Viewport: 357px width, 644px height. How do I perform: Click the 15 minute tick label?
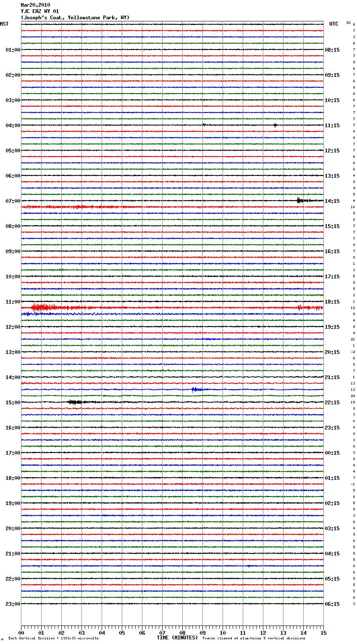click(x=323, y=633)
